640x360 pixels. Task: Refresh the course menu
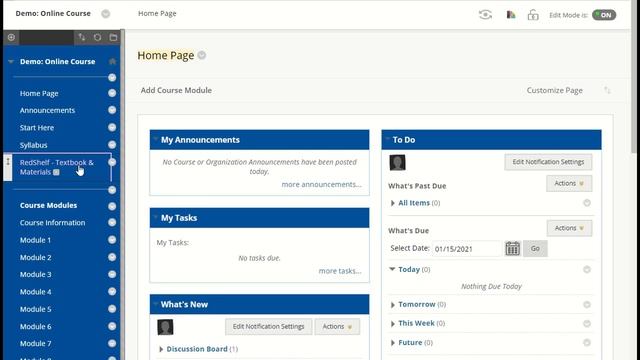[97, 38]
